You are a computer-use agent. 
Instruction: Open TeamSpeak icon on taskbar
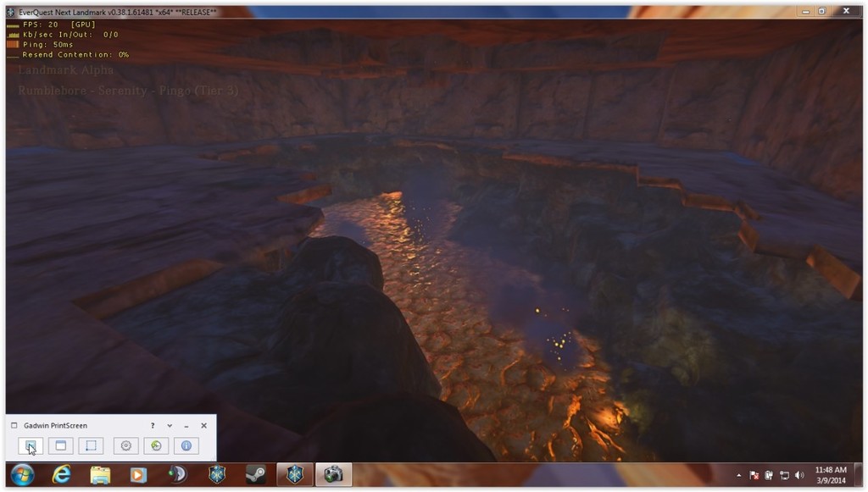point(178,475)
